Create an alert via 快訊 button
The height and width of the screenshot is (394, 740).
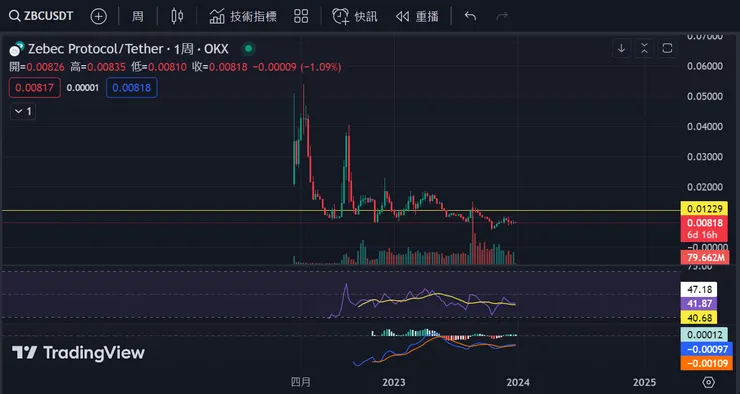[354, 17]
